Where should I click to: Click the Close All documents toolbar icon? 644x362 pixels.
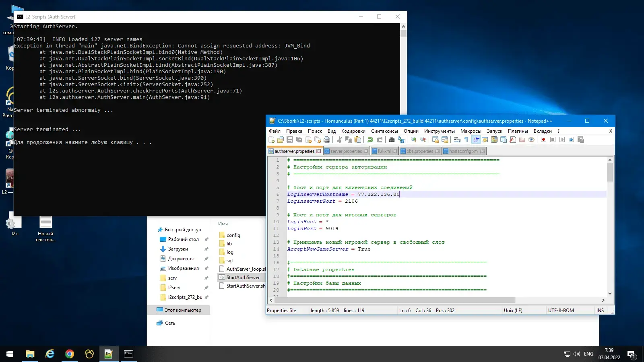pyautogui.click(x=318, y=140)
